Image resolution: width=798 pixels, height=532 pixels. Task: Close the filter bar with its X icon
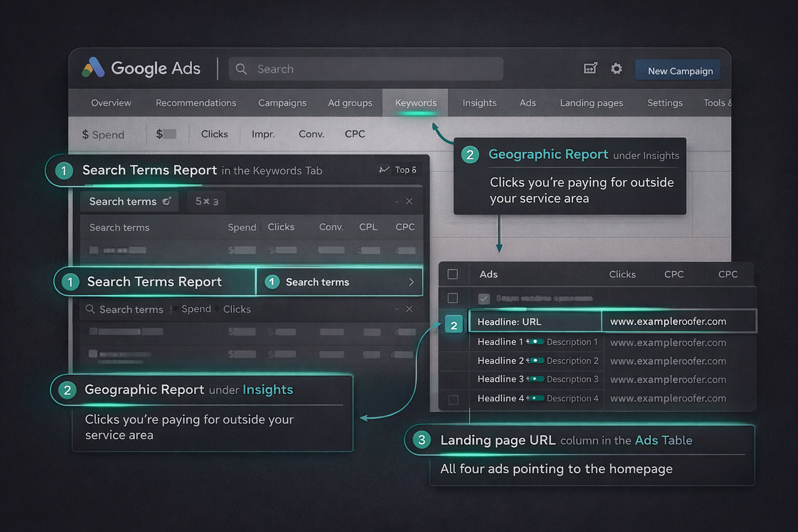[x=409, y=309]
